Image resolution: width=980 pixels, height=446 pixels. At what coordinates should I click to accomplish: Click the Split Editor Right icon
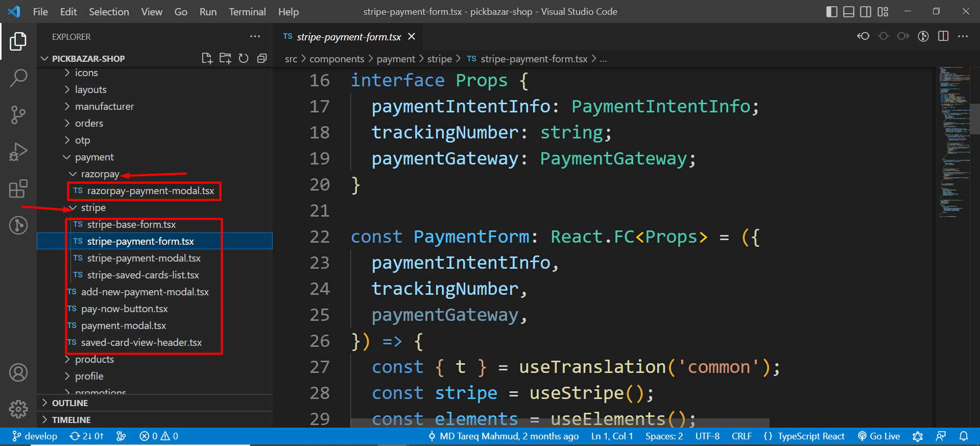(943, 36)
